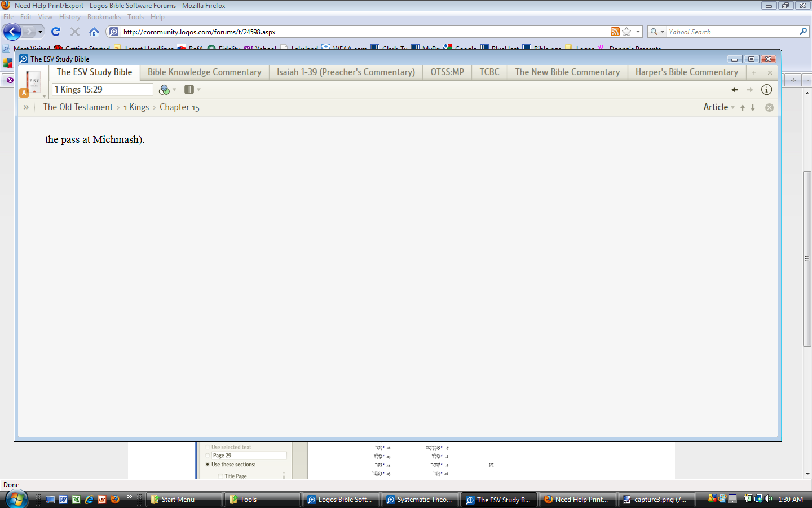
Task: Expand the table of contents double-chevron
Action: [26, 107]
